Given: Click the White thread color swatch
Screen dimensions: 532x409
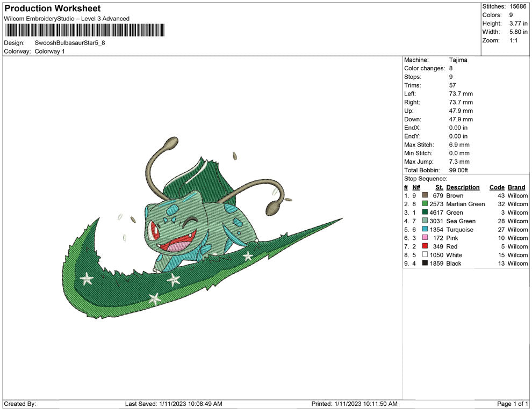Looking at the screenshot, I should point(425,254).
